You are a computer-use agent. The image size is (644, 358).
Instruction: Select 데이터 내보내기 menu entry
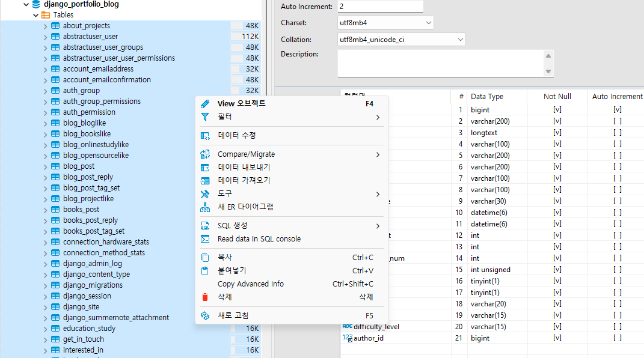point(292,168)
